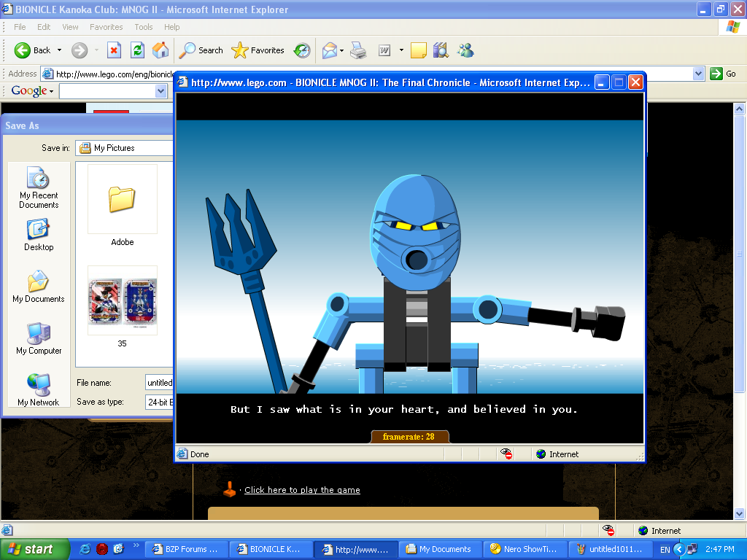Select My Documents in Save As places bar
Viewport: 747px width, 560px height.
pos(39,286)
